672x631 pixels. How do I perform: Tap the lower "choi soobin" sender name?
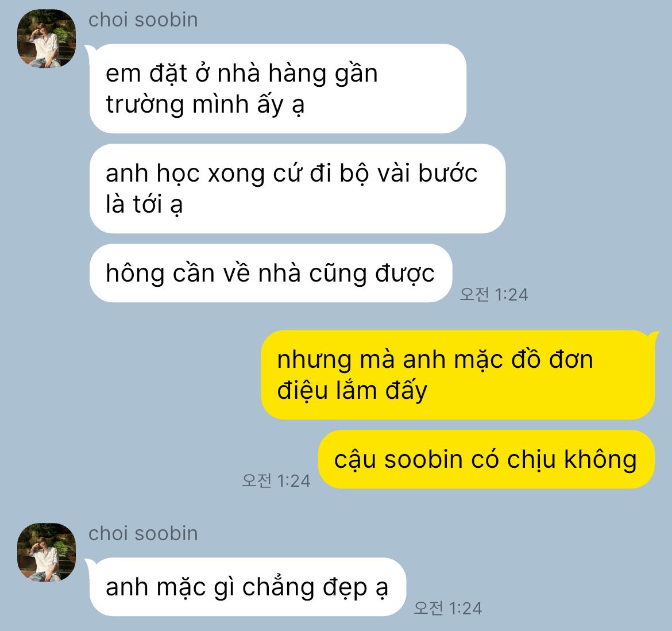point(143,534)
